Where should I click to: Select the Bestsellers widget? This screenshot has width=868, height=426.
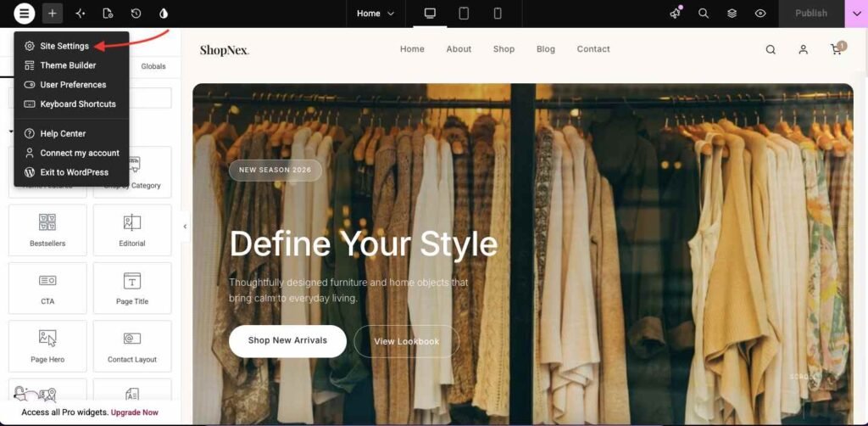(47, 231)
